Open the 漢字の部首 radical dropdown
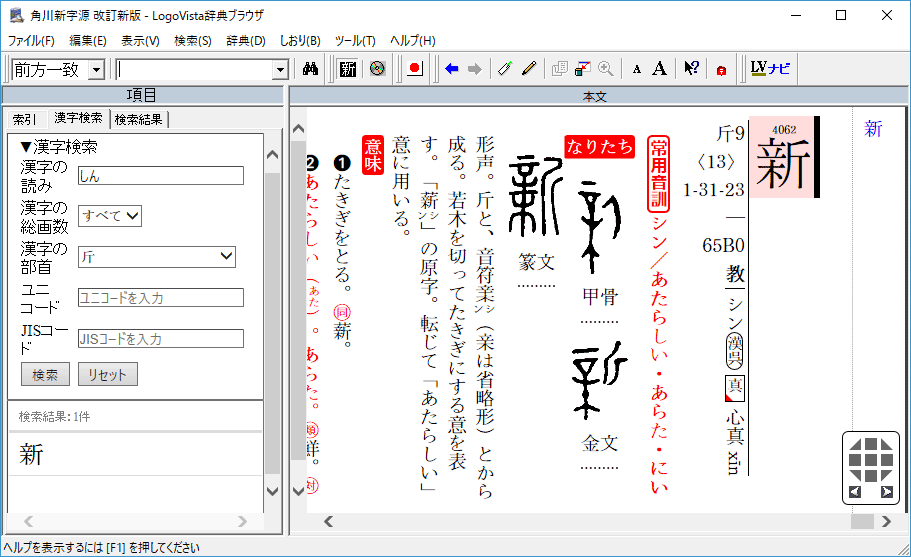Image resolution: width=911 pixels, height=557 pixels. (156, 257)
